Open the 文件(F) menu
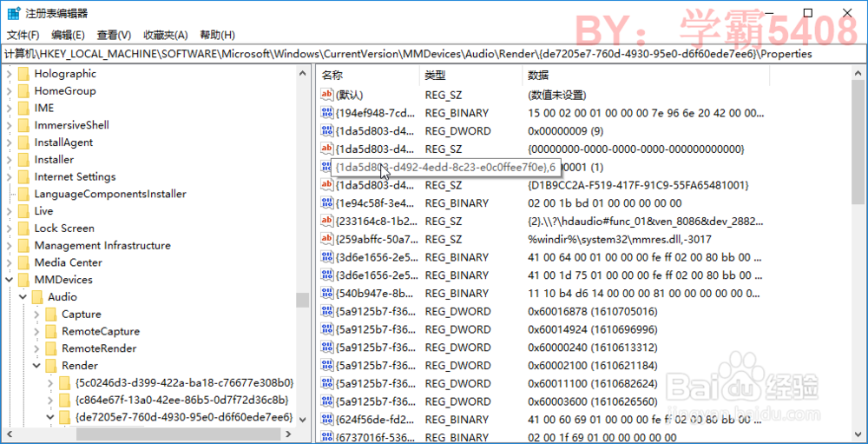Screen dimensions: 868x444 click(23, 35)
